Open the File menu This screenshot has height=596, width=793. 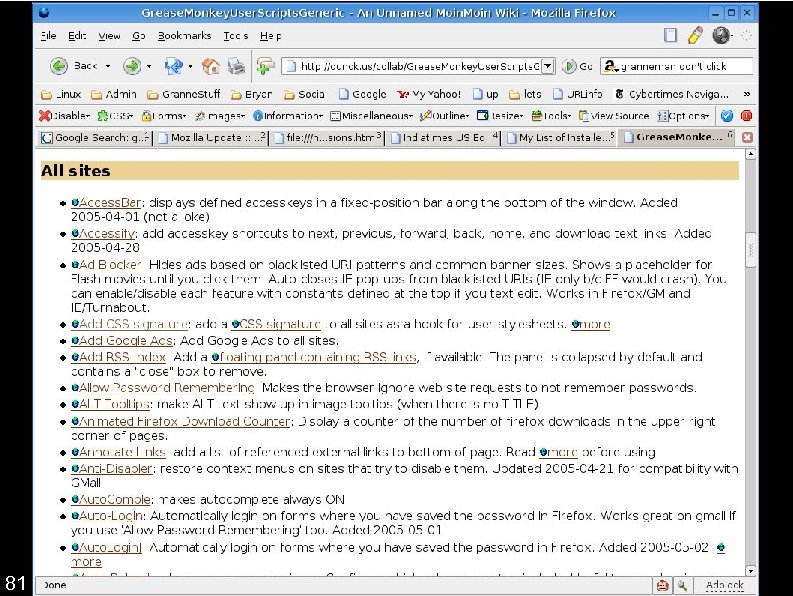point(49,35)
